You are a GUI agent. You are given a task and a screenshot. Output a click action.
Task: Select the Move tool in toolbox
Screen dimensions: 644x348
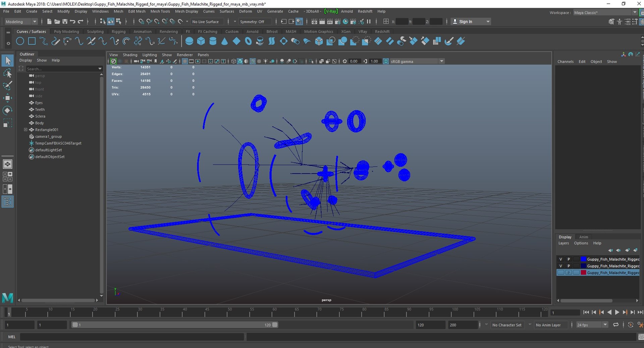click(7, 98)
